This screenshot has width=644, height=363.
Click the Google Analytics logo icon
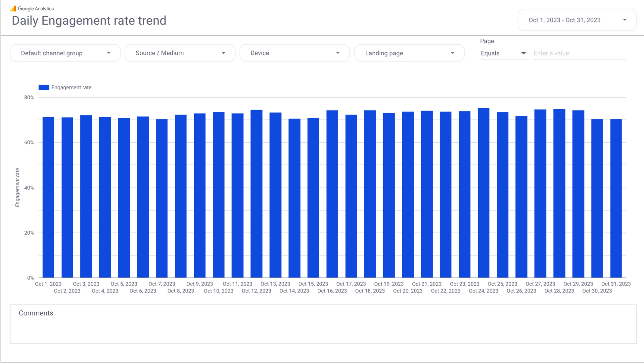13,8
